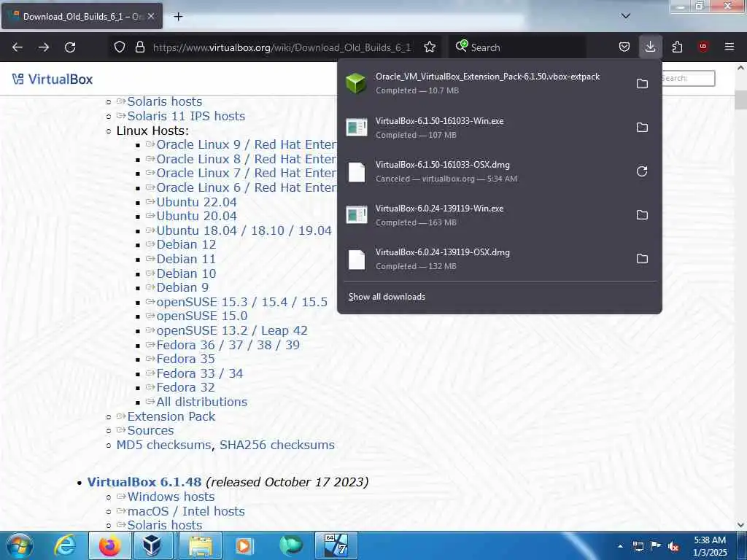
Task: Show VirtualBox-6.0.24 OSX.dmg in folder
Action: click(642, 259)
